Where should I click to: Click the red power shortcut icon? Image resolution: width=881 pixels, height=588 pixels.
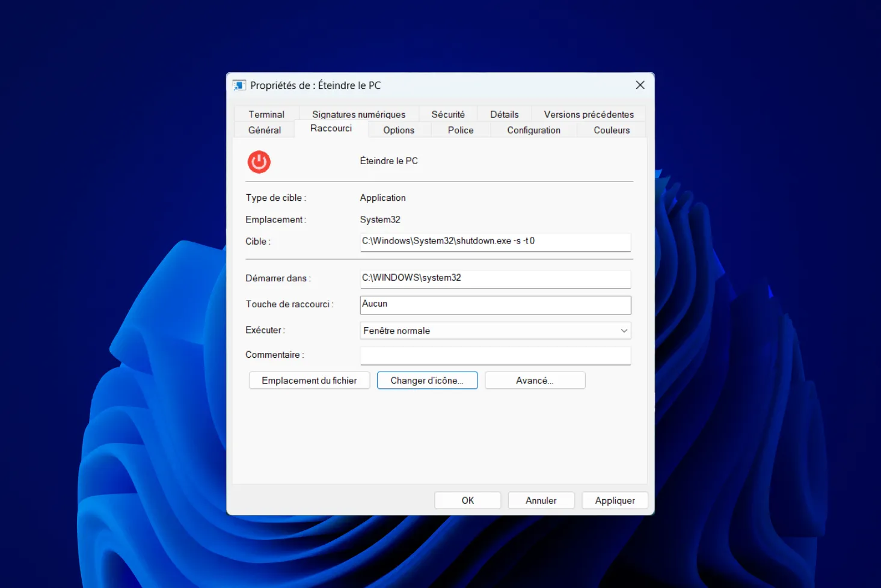pyautogui.click(x=259, y=162)
